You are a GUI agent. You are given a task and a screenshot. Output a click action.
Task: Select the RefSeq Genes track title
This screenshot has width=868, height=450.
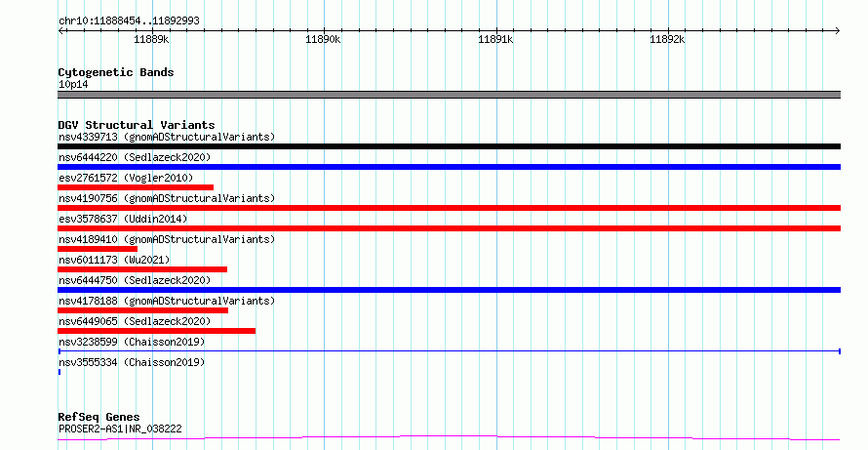pyautogui.click(x=99, y=417)
